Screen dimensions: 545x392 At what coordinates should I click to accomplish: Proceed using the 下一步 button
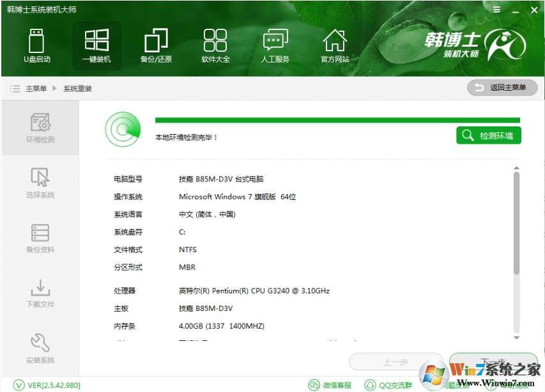pyautogui.click(x=494, y=361)
